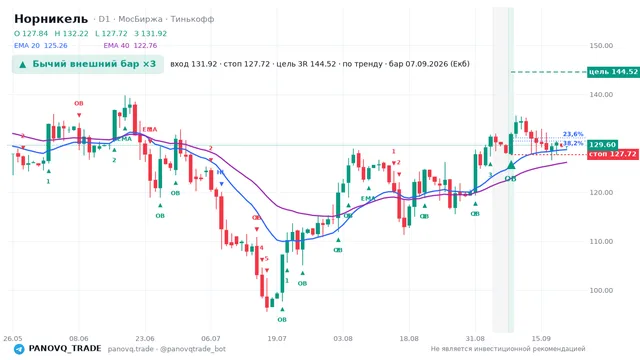Click the green цель 144.52 price tag
This screenshot has width=640, height=360.
pos(613,72)
